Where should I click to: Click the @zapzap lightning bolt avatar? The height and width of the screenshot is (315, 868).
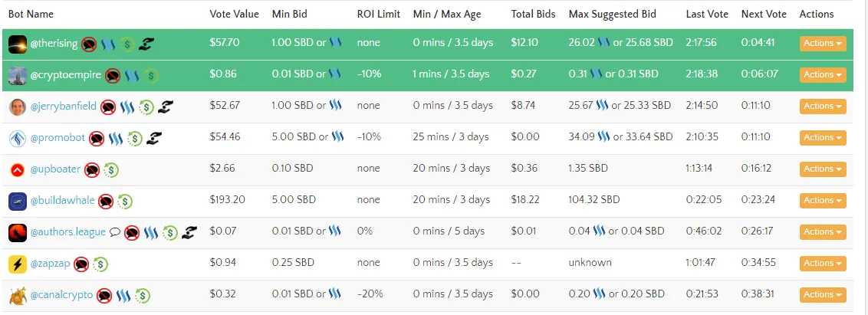coord(18,264)
